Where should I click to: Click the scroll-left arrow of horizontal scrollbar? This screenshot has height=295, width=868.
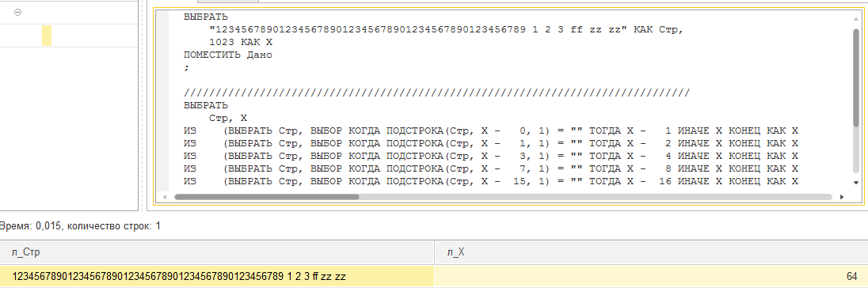[x=165, y=197]
